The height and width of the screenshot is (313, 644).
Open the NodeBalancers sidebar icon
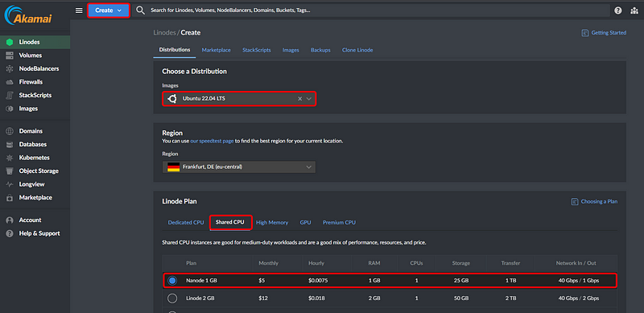[10, 68]
